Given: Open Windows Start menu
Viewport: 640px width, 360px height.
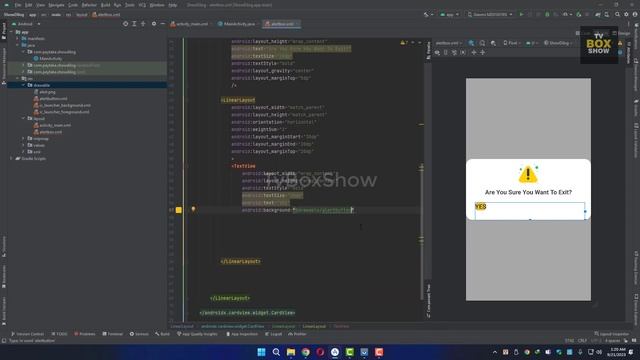Looking at the screenshot, I should (261, 352).
